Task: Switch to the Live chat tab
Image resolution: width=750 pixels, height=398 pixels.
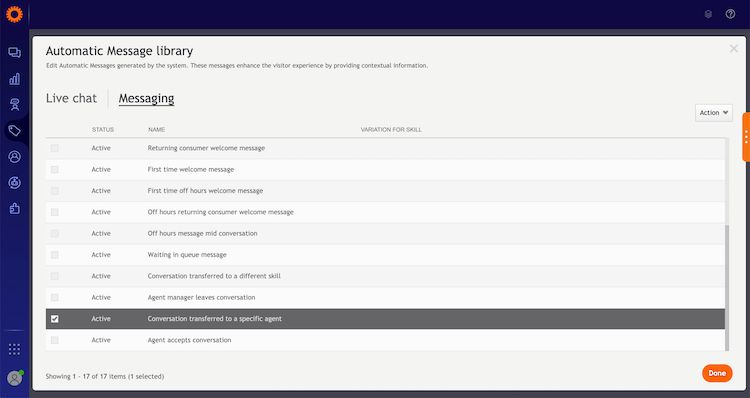Action: click(x=71, y=98)
